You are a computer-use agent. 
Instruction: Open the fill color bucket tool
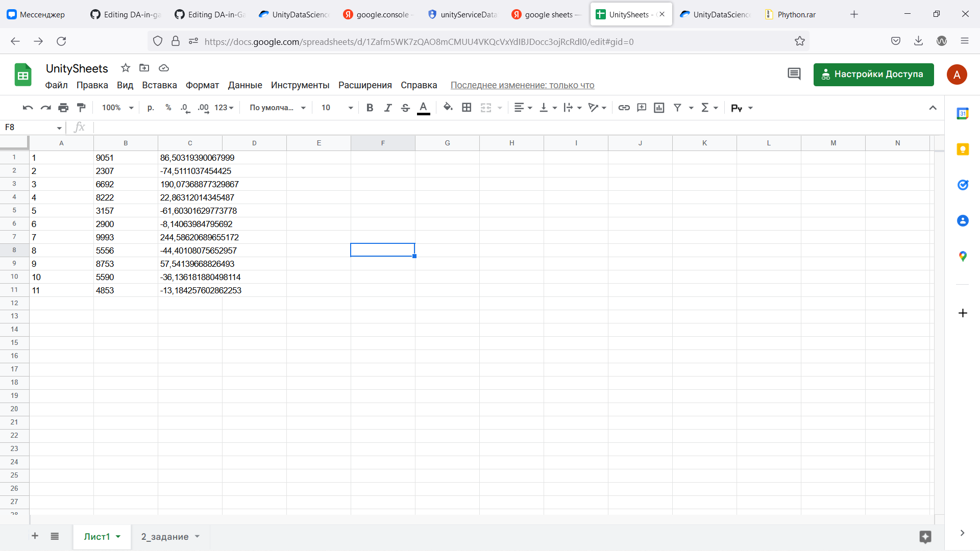click(x=448, y=108)
